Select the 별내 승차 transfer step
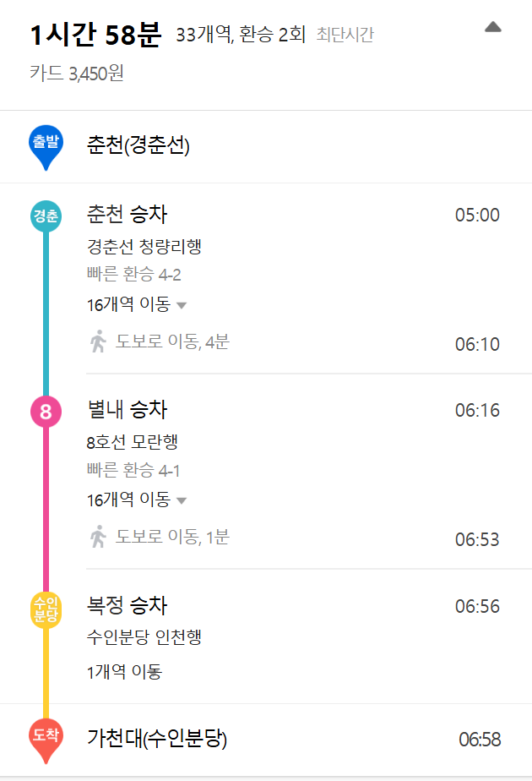Viewport: 532px width, 781px height. click(x=127, y=411)
